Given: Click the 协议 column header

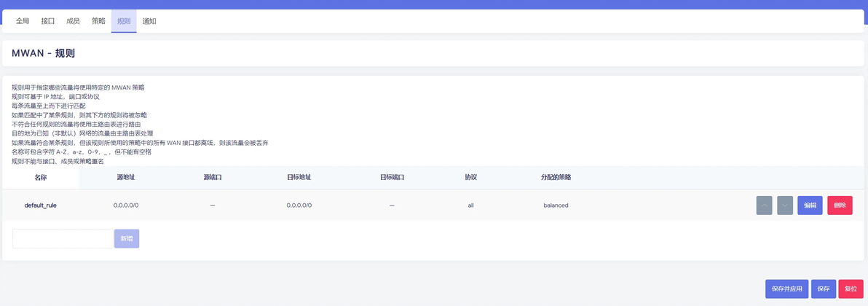Looking at the screenshot, I should pyautogui.click(x=471, y=177).
